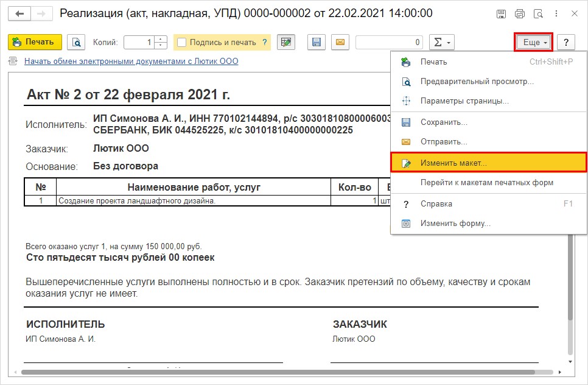Decrease copies with stepper down arrow
The height and width of the screenshot is (385, 588).
coord(161,46)
